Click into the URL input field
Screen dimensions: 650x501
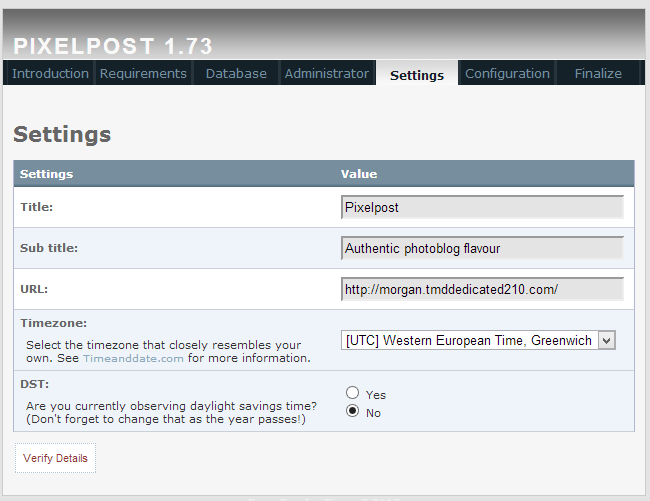[x=482, y=289]
